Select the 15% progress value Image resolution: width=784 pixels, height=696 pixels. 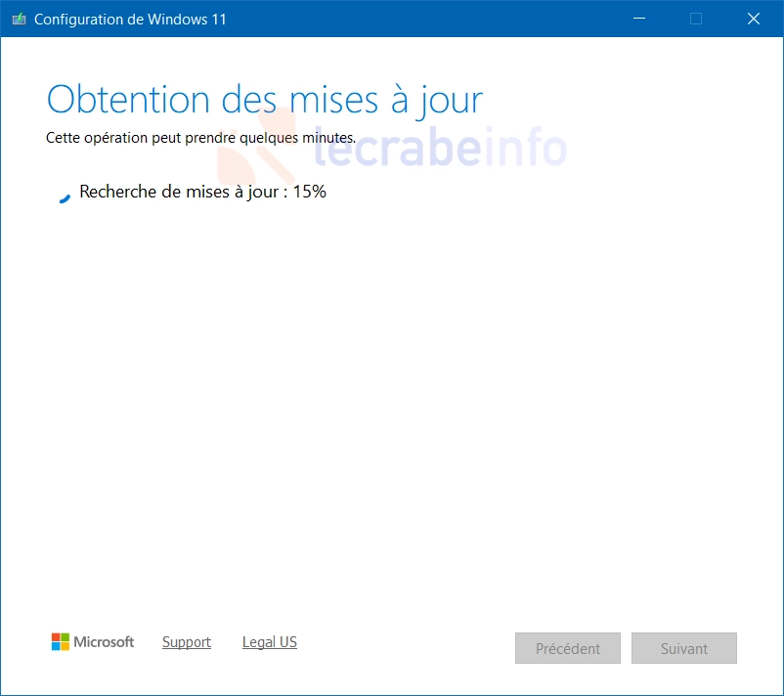point(309,192)
